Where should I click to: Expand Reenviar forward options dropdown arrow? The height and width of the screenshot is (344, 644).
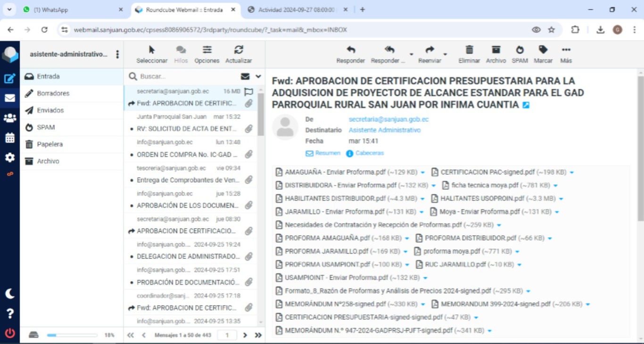[445, 55]
